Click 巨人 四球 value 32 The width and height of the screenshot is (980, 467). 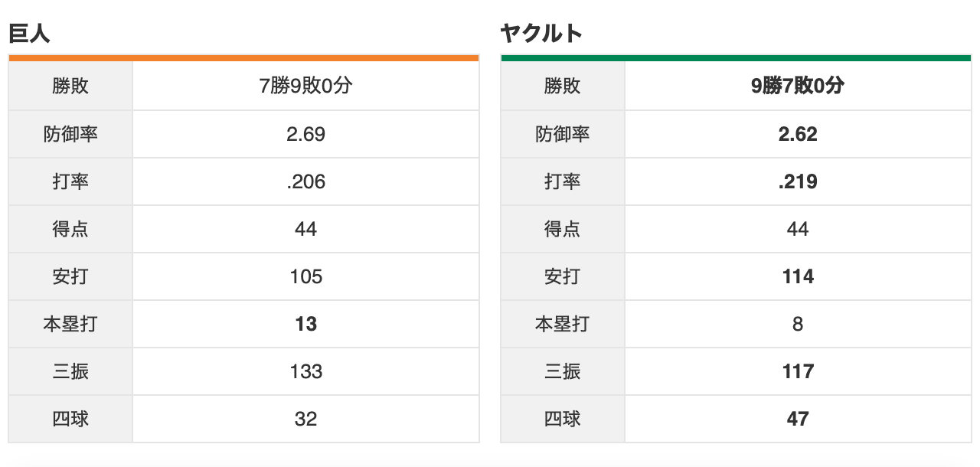[x=305, y=420]
